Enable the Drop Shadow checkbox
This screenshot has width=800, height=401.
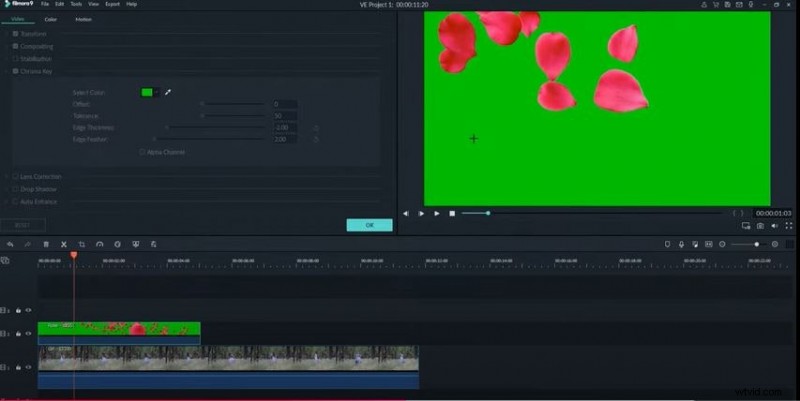(15, 189)
